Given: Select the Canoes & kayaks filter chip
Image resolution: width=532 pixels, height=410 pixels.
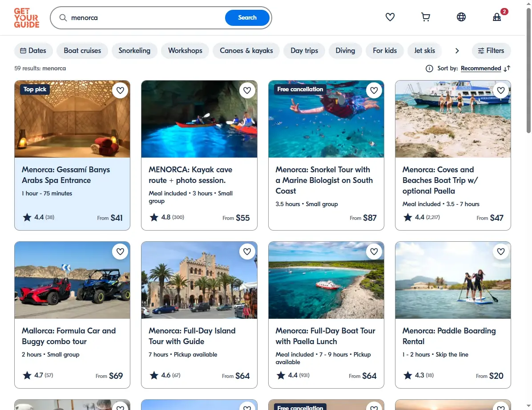Looking at the screenshot, I should coord(246,51).
